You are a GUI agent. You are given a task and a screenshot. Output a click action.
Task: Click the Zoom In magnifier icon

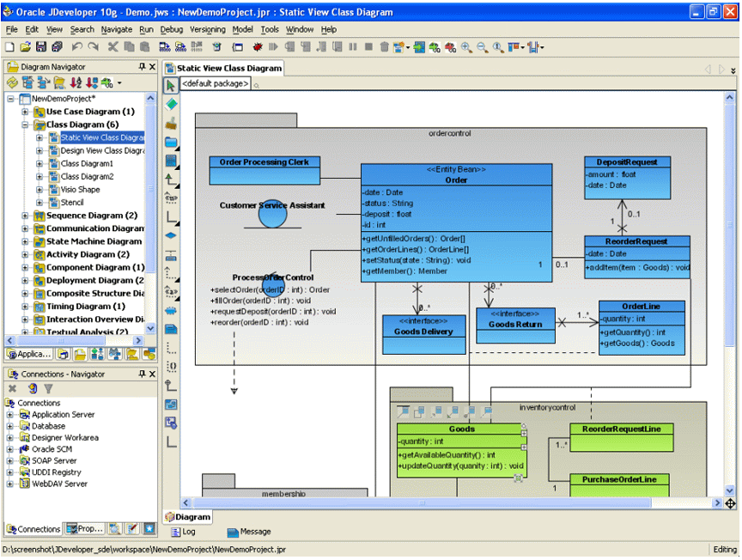tap(466, 47)
